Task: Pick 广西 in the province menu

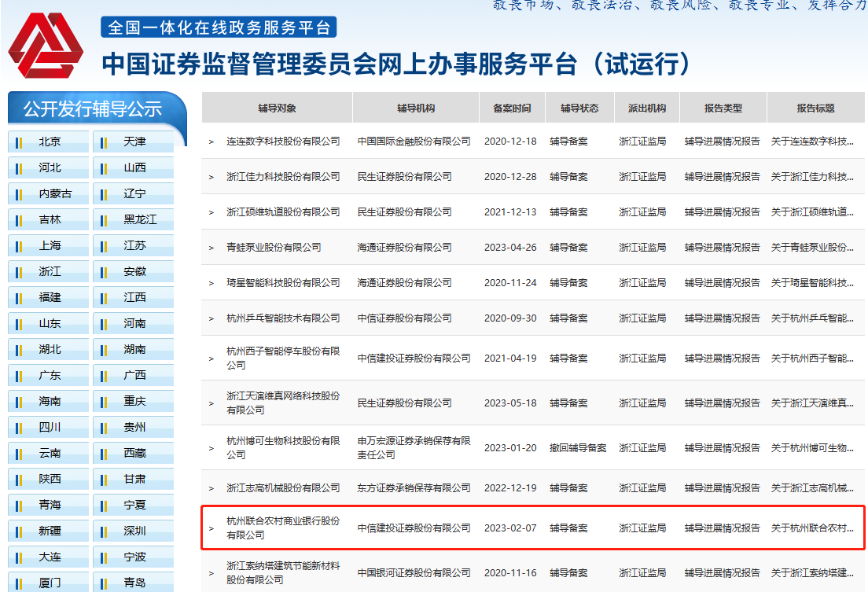Action: [134, 376]
